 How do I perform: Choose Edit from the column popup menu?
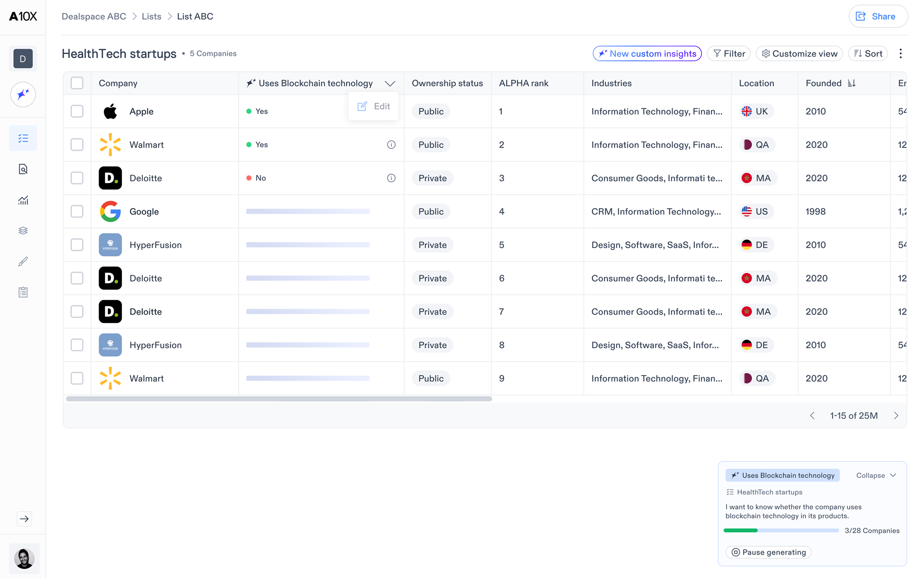(373, 106)
